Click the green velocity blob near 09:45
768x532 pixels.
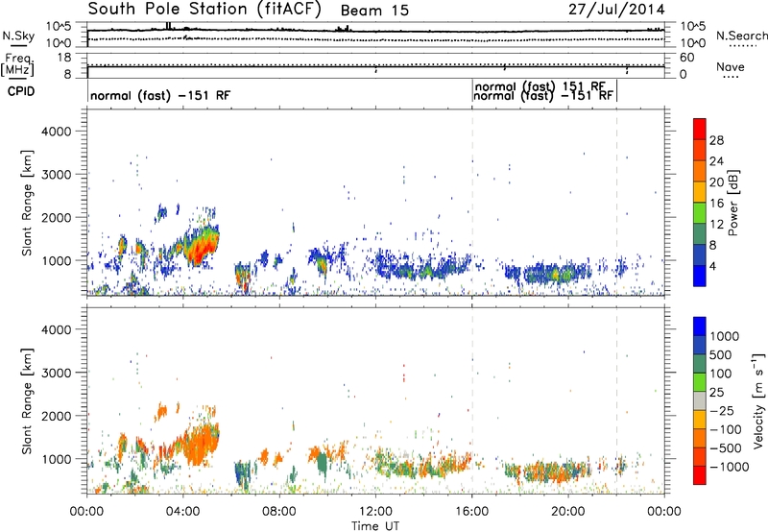322,464
